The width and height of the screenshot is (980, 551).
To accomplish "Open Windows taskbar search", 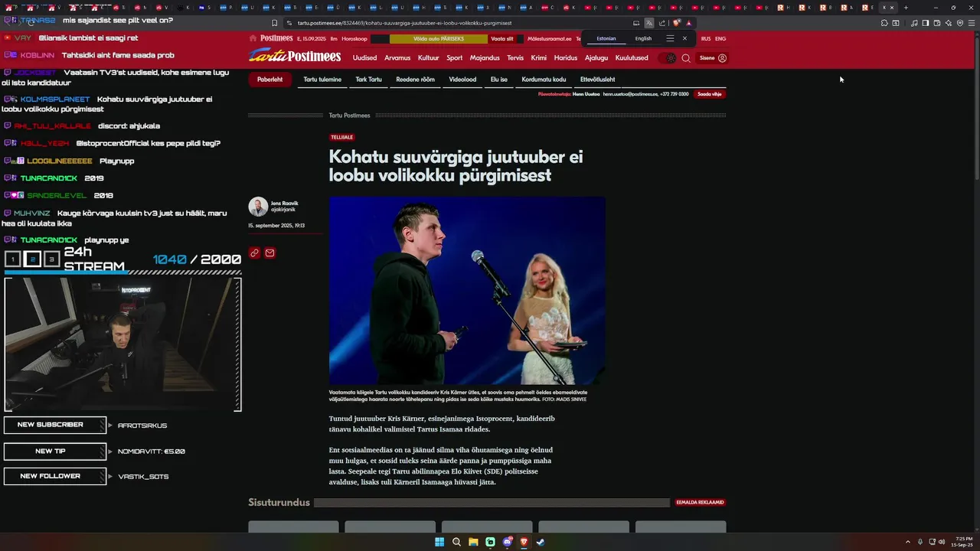I will [456, 542].
